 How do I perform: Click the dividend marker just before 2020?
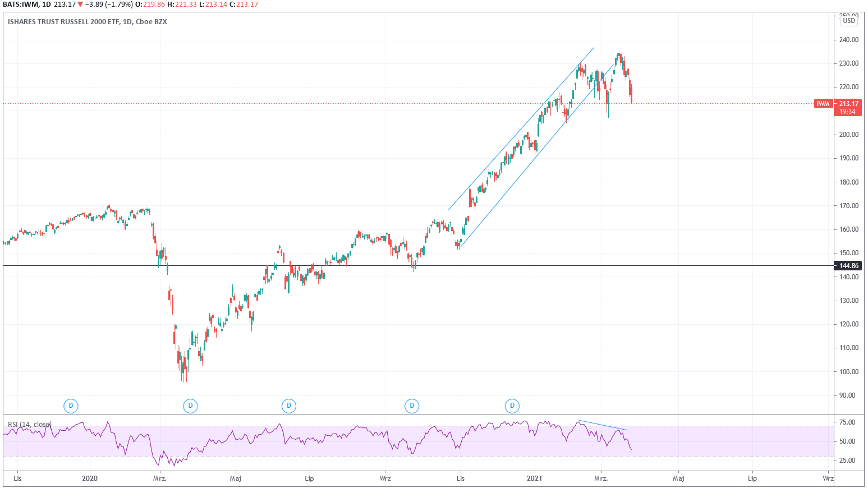tap(71, 406)
